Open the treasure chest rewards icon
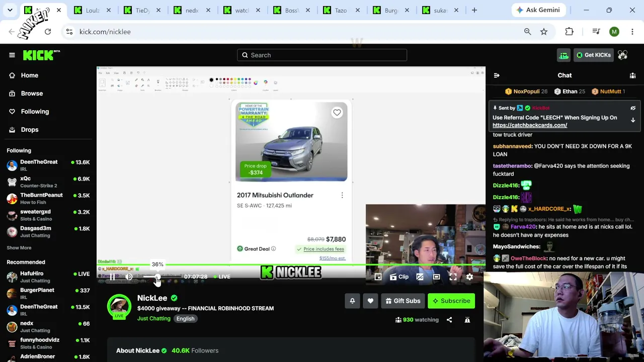Viewport: 644px width, 362px height. pyautogui.click(x=563, y=55)
